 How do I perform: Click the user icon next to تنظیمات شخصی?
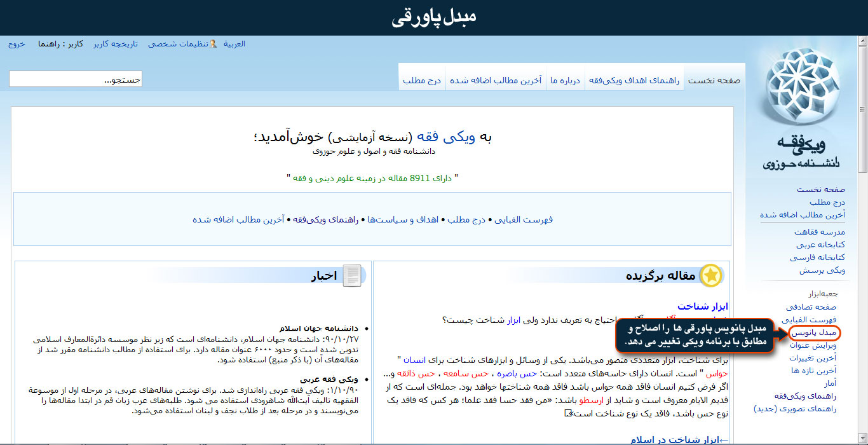coord(213,44)
